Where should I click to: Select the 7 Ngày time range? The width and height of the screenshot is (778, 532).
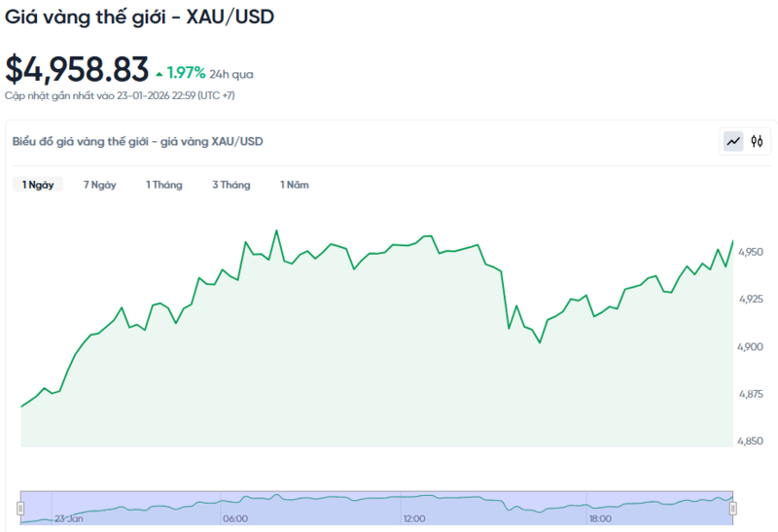coord(99,185)
